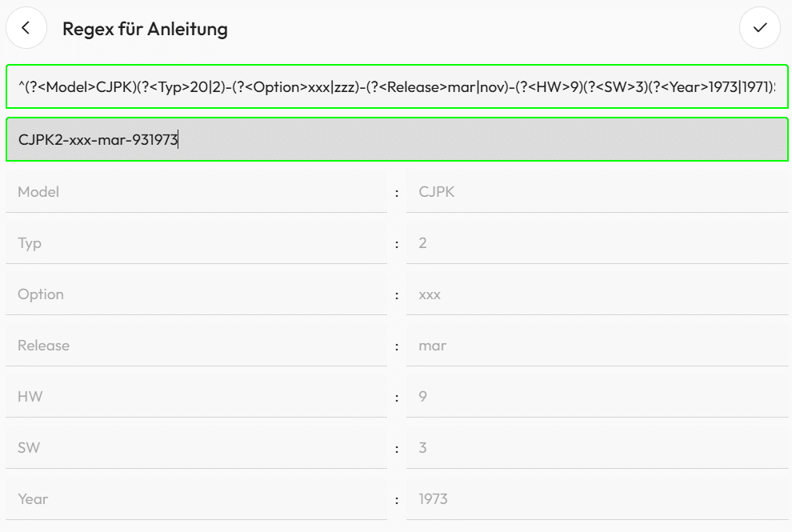
Task: Confirm with the checkmark button
Action: [760, 28]
